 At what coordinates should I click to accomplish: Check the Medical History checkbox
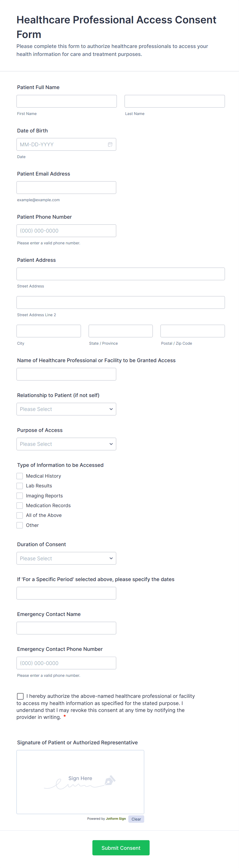20,476
